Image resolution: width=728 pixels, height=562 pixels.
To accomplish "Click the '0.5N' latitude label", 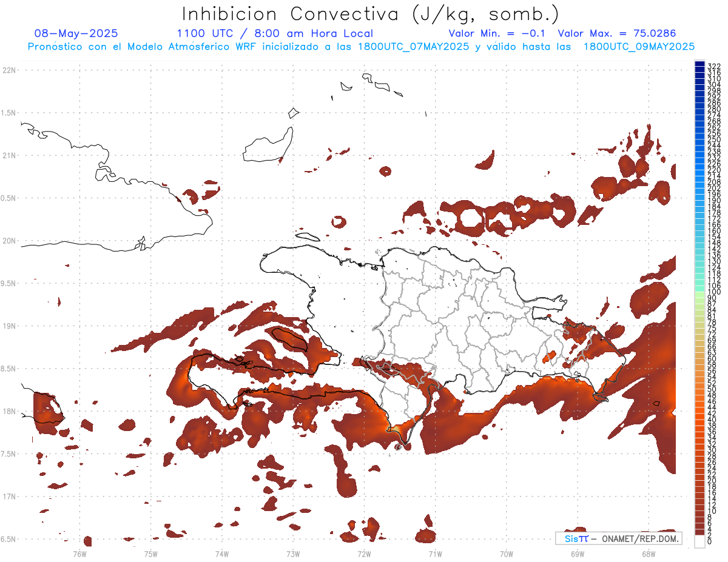I will [9, 198].
